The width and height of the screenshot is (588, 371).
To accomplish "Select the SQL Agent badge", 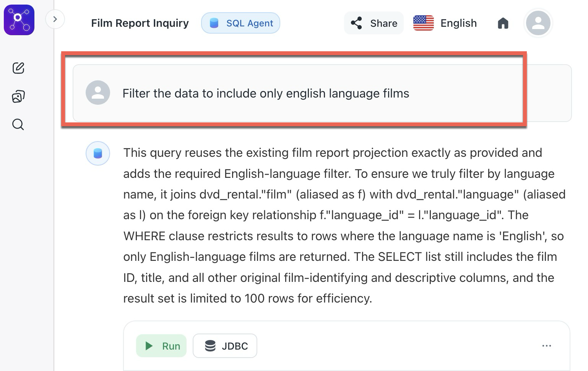I will click(241, 23).
